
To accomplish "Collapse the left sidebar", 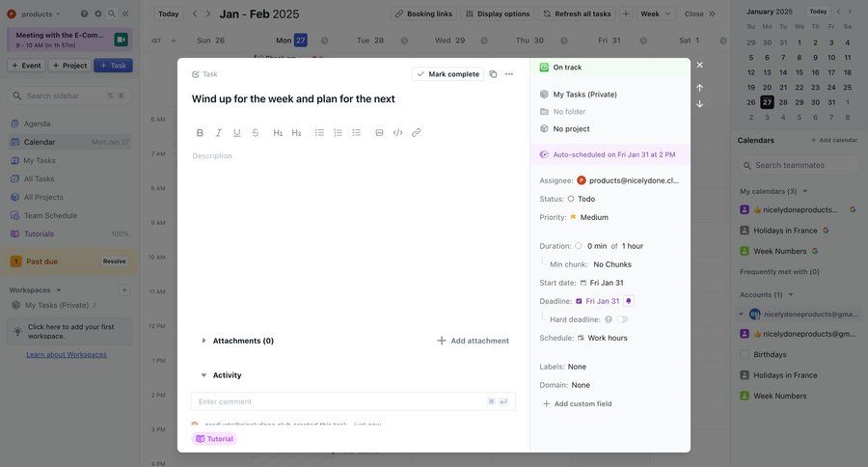I will tap(125, 14).
